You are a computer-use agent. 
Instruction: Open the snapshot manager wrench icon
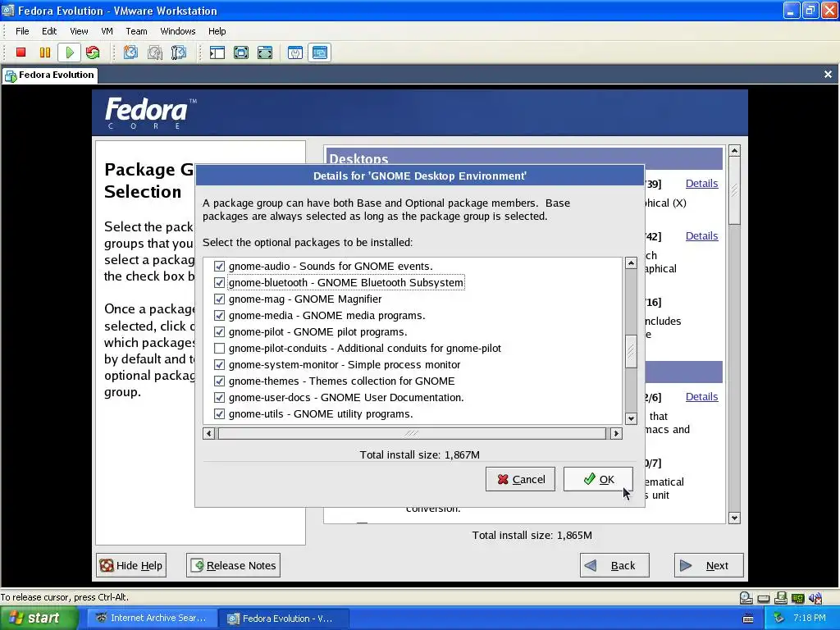tap(178, 52)
